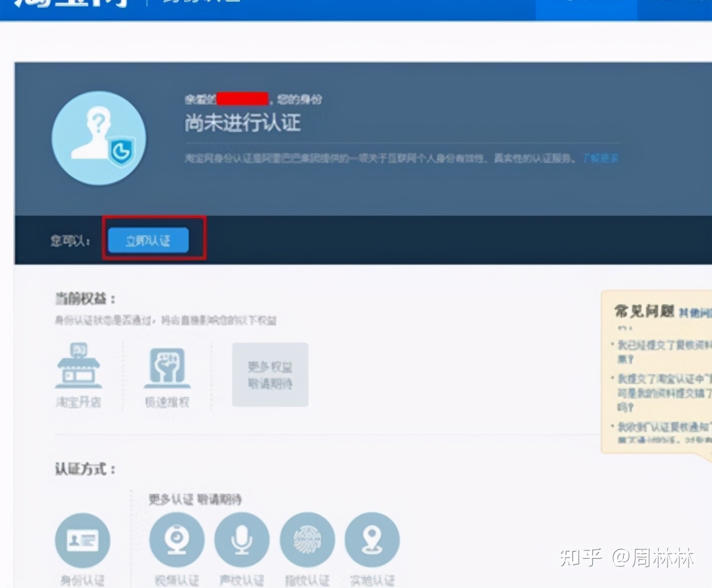Screen dimensions: 712x588
Task: Select the navigation item beside the Taobao logo
Action: (199, 3)
